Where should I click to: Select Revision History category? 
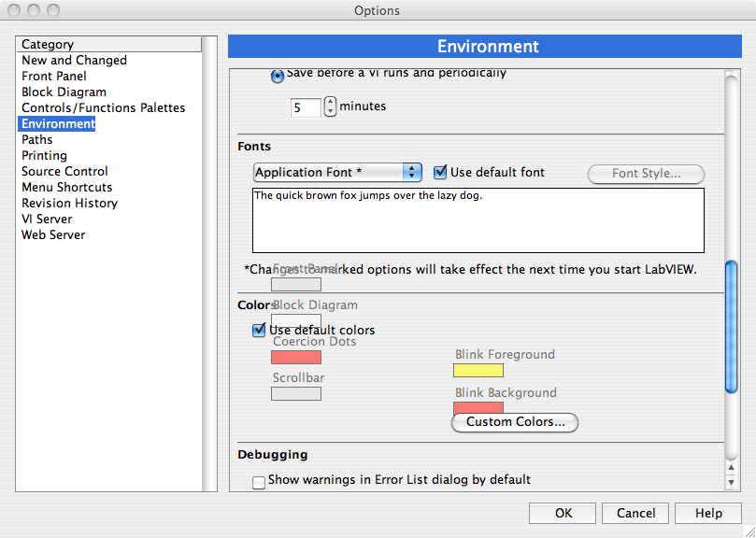[x=69, y=204]
